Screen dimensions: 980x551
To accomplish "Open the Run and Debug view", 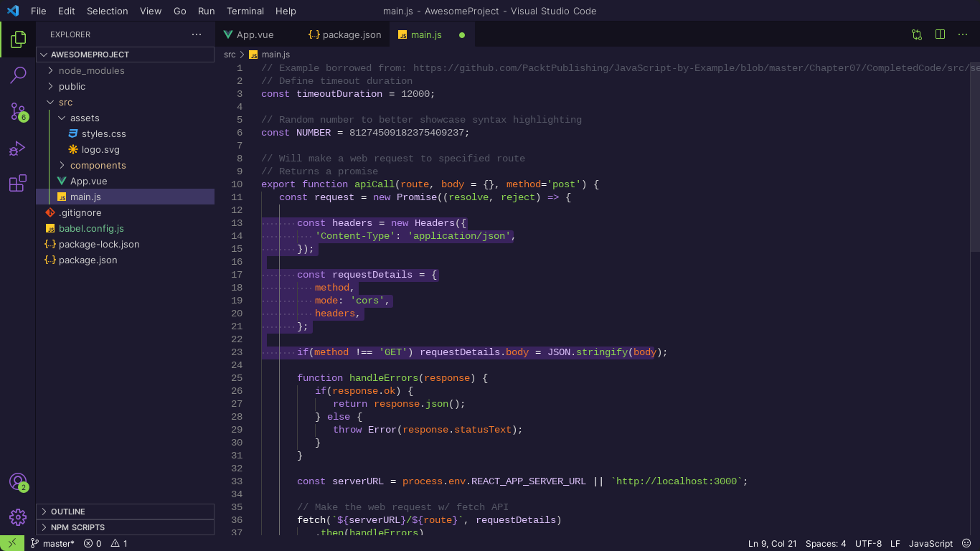I will tap(18, 148).
